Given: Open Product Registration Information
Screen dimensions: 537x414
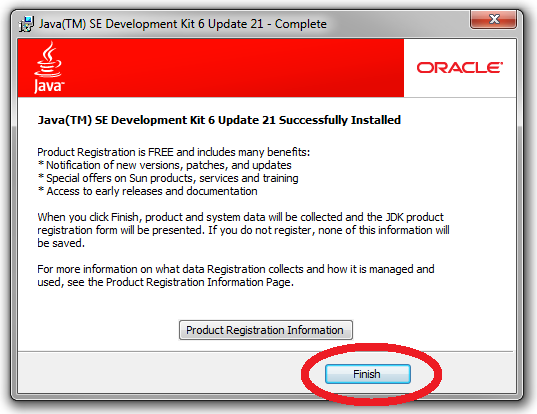Looking at the screenshot, I should pos(265,330).
